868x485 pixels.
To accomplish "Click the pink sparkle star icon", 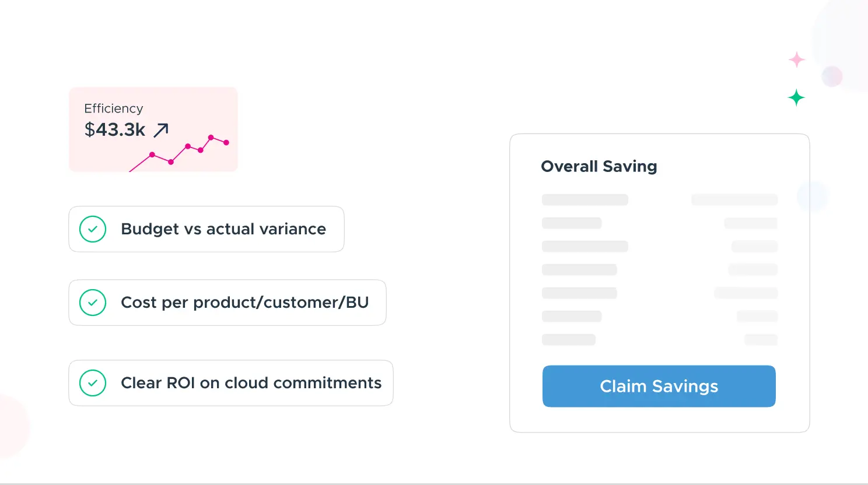I will [796, 59].
